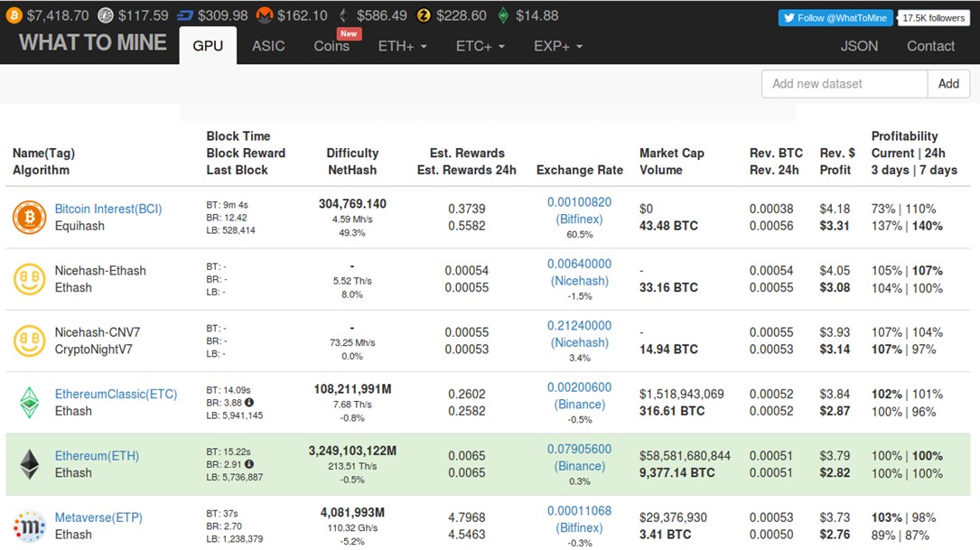Click the Zcash price ticker icon
Image resolution: width=980 pixels, height=550 pixels.
424,15
